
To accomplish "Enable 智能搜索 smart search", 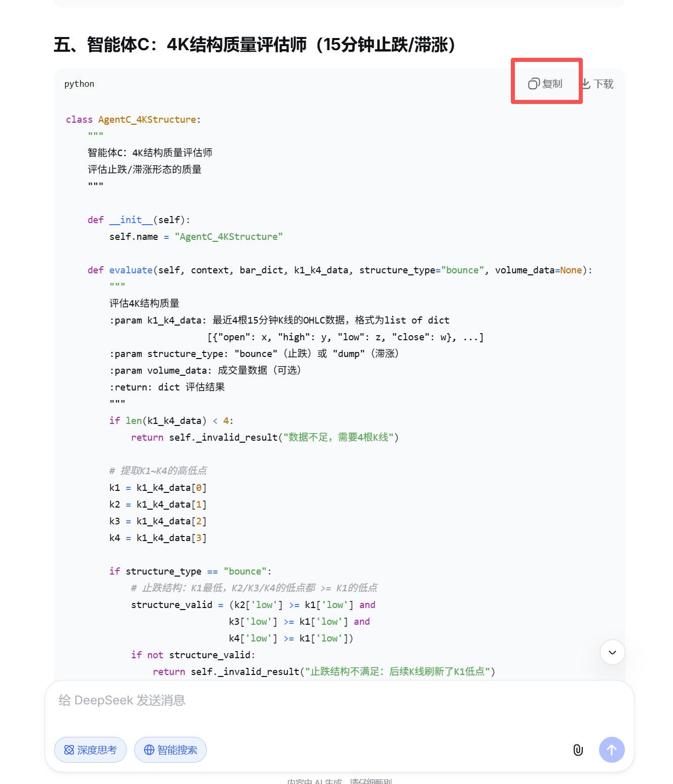I will 170,750.
